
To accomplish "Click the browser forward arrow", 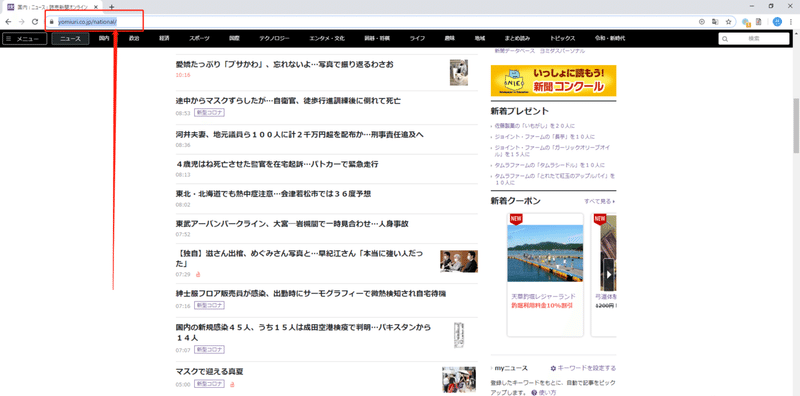I will point(21,22).
